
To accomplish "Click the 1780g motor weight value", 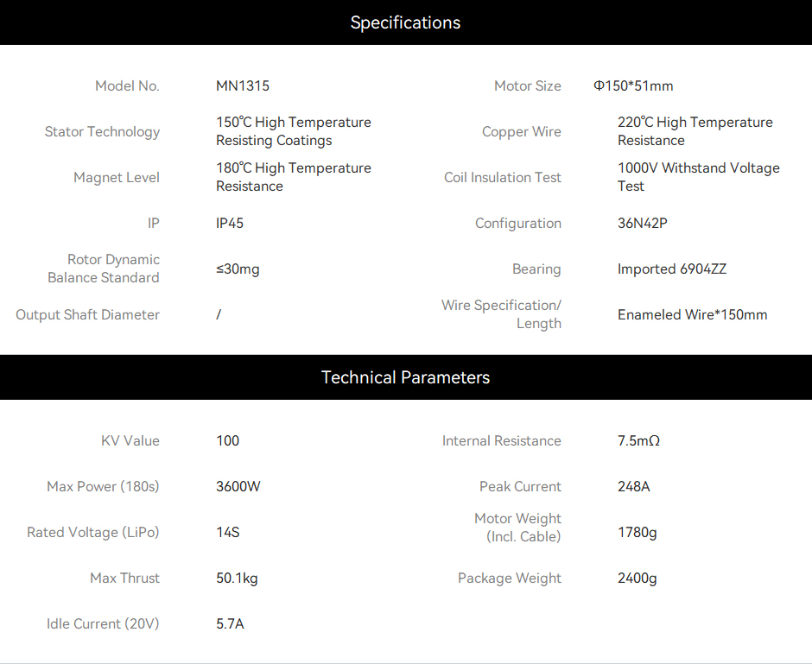I will pos(637,533).
